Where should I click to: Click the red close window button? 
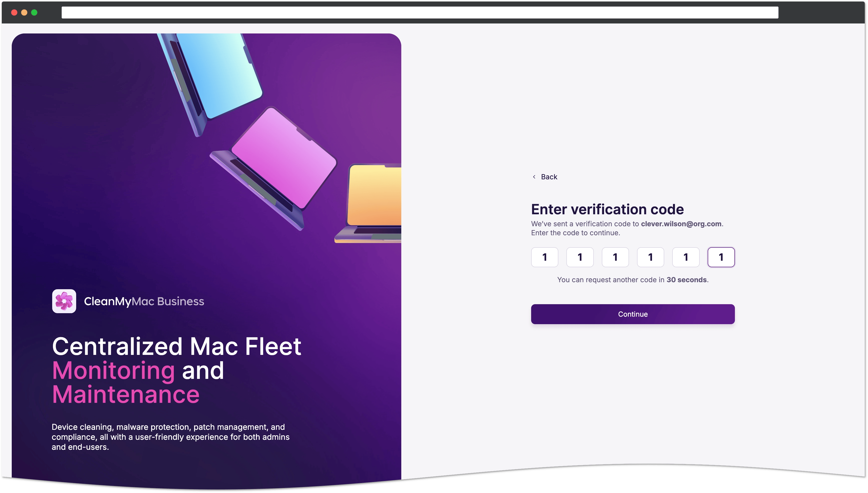(14, 12)
